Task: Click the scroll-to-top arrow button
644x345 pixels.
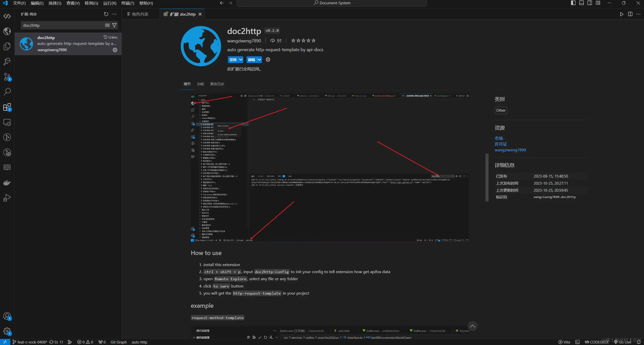Action: (x=472, y=326)
